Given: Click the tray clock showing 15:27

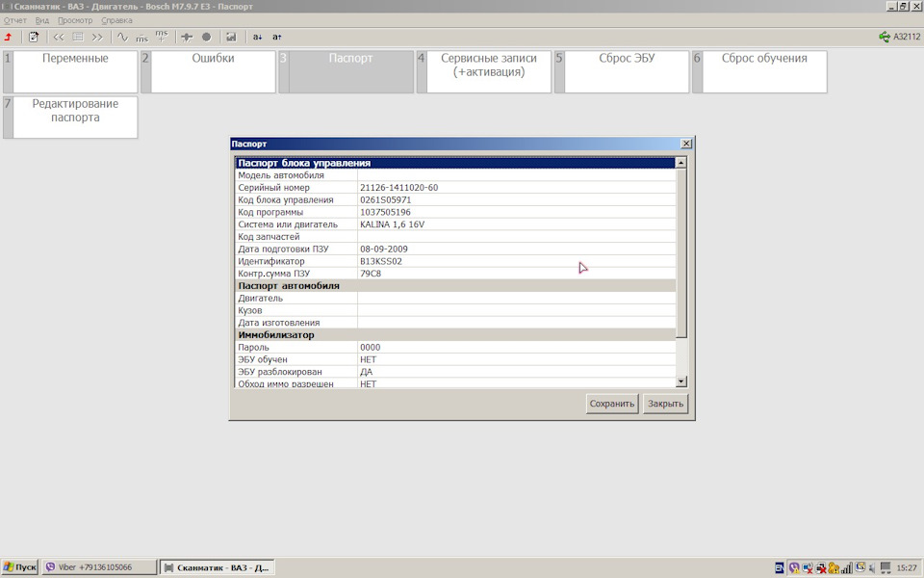Looking at the screenshot, I should pyautogui.click(x=907, y=568).
